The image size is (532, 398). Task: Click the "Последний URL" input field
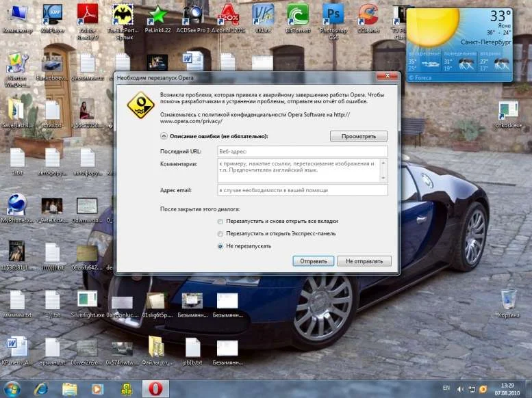coord(301,151)
